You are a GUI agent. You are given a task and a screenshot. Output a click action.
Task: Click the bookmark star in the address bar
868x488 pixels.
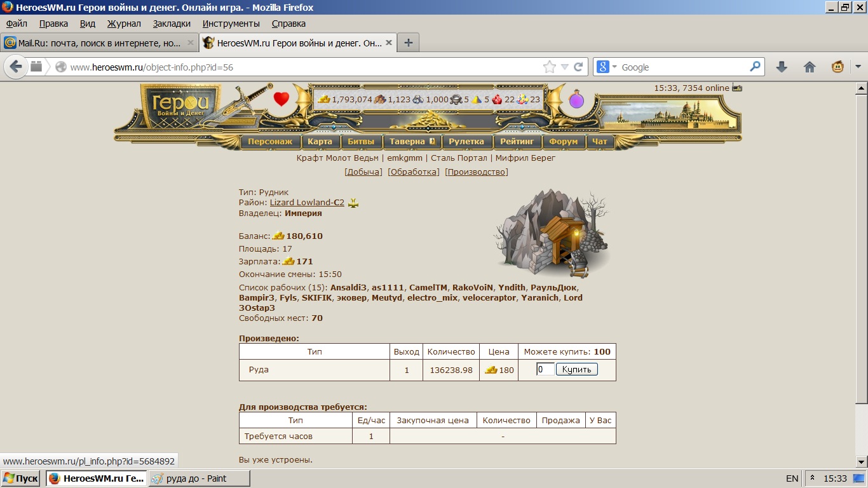point(549,67)
